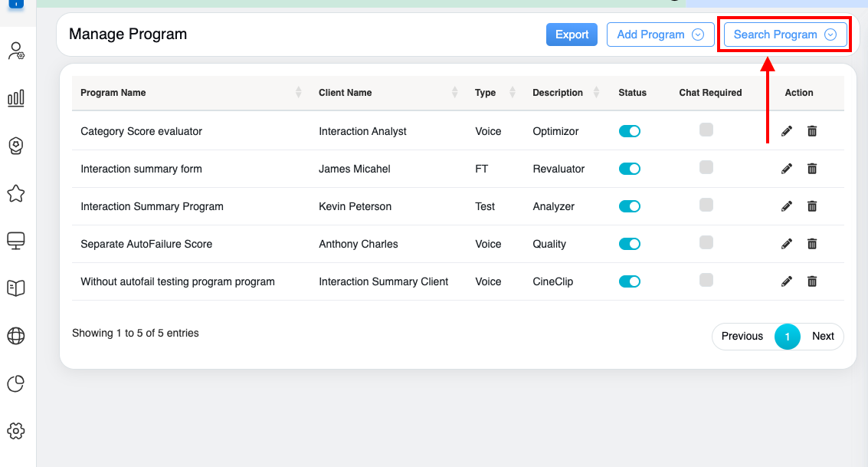Click the star favorites sidebar icon

point(16,194)
